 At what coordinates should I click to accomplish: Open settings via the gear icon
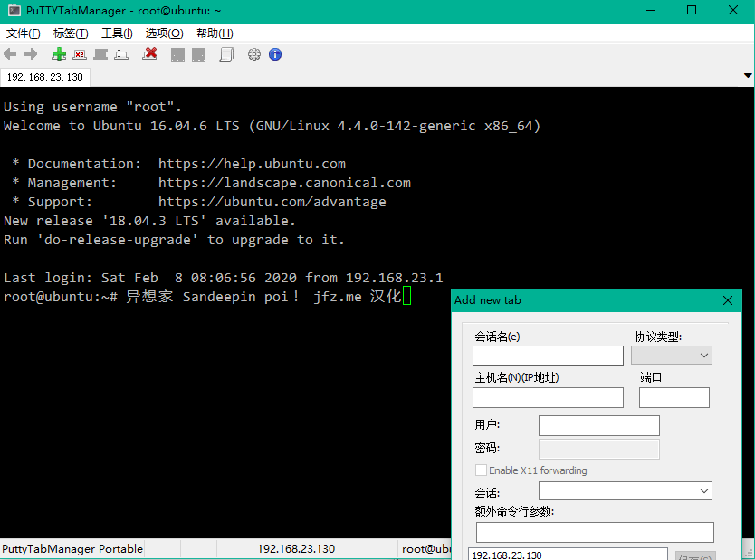coord(254,54)
